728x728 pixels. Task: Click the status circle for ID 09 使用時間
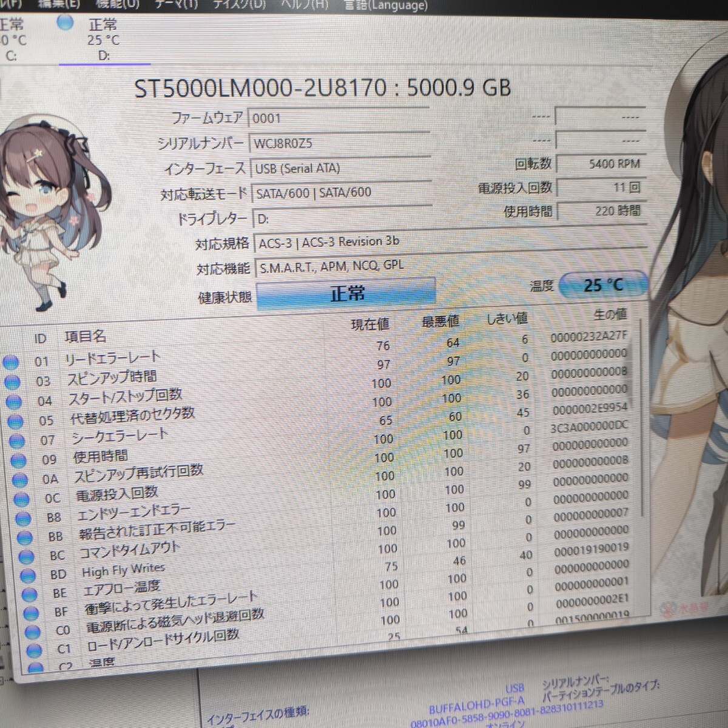18,460
